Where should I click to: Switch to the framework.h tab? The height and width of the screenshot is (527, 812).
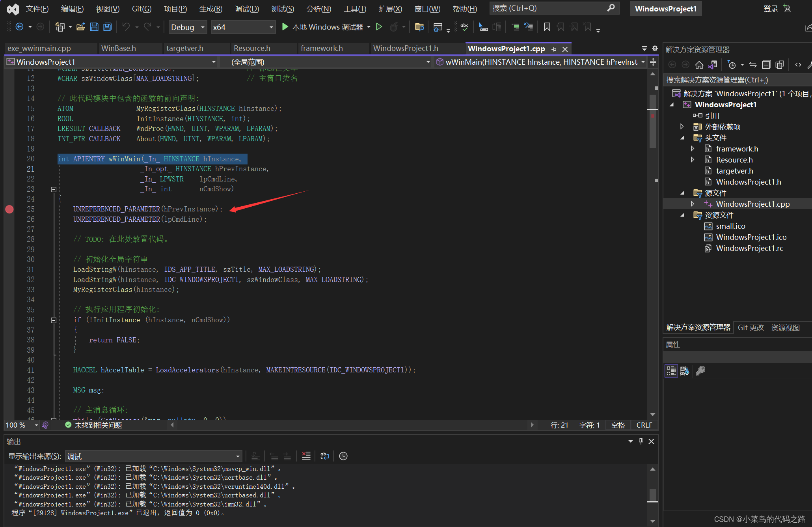click(321, 48)
